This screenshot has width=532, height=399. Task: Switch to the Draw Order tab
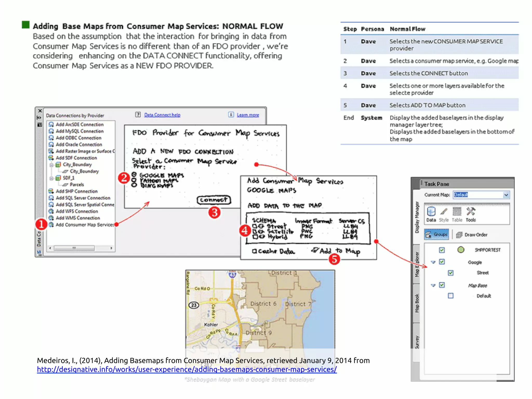click(472, 235)
